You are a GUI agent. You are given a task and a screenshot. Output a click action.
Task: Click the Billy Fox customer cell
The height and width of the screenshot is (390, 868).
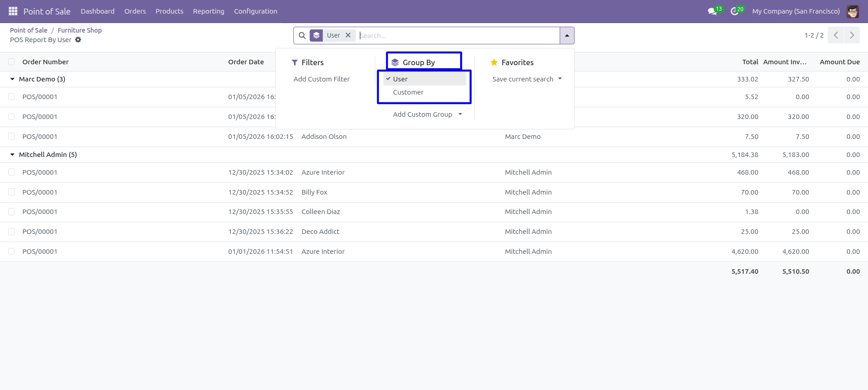coord(314,192)
